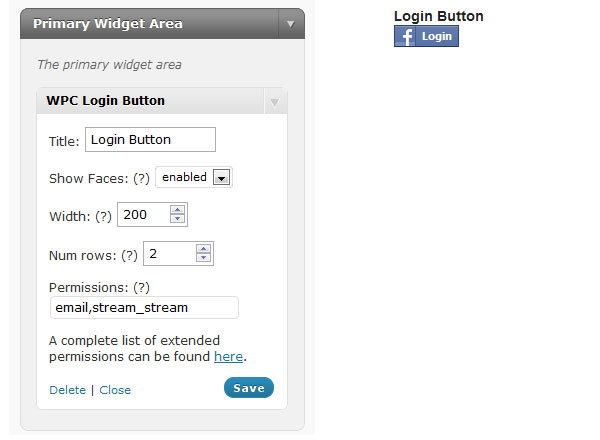Increase Num rows with up arrow
This screenshot has height=440, width=600.
tap(203, 249)
